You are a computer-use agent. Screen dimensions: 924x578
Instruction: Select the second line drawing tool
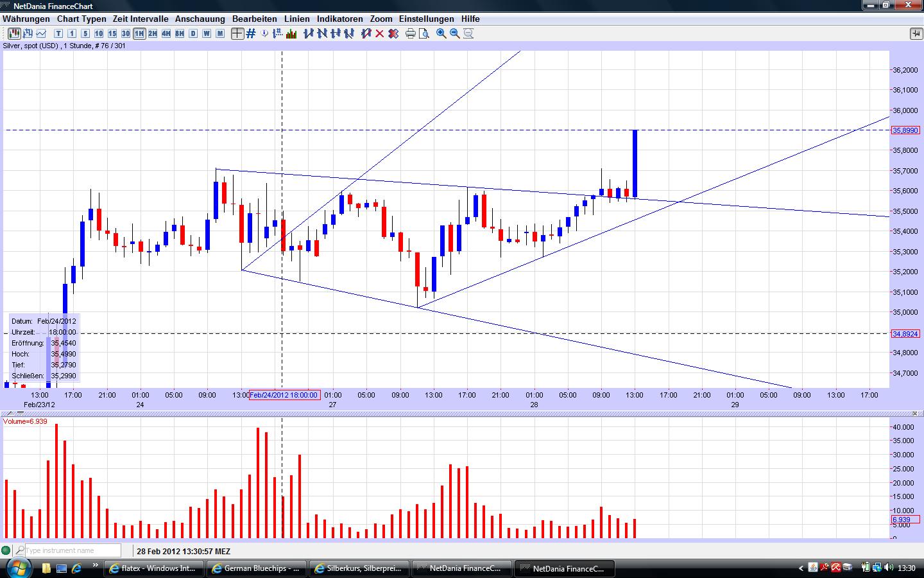point(322,33)
